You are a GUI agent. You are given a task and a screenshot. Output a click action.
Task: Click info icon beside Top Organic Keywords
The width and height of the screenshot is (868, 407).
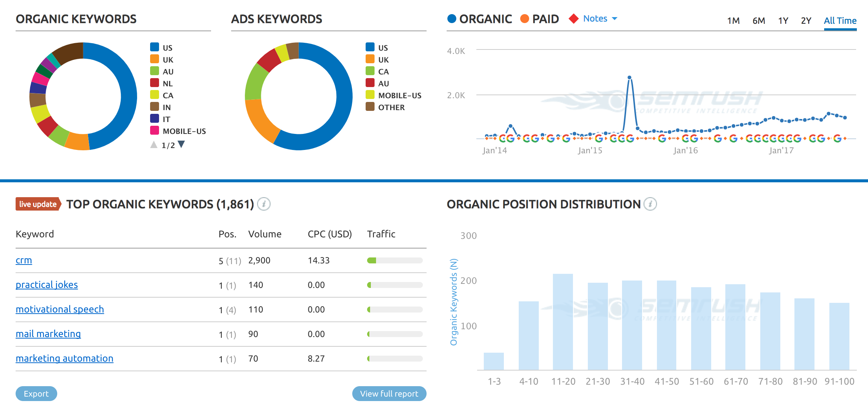click(264, 204)
